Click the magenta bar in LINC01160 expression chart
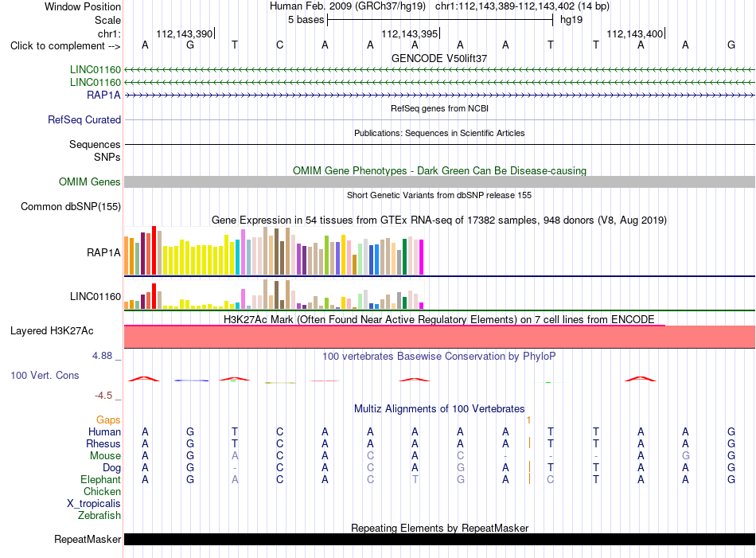This screenshot has height=558, width=756. pyautogui.click(x=422, y=306)
